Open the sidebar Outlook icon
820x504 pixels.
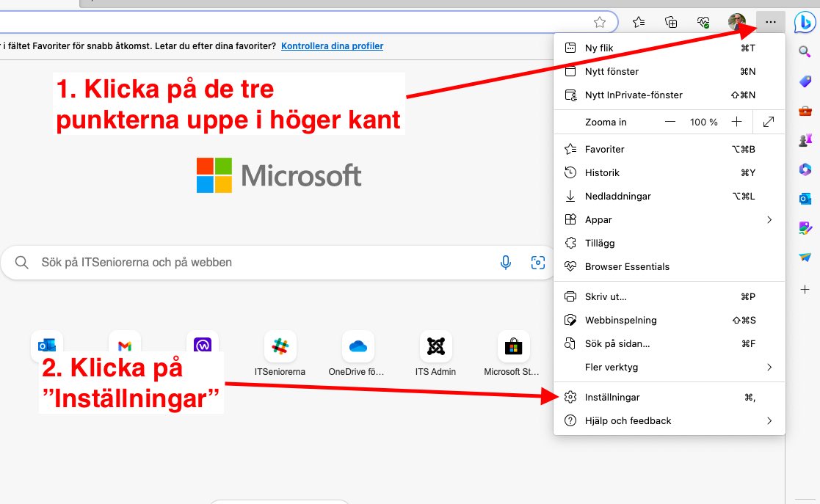[805, 199]
